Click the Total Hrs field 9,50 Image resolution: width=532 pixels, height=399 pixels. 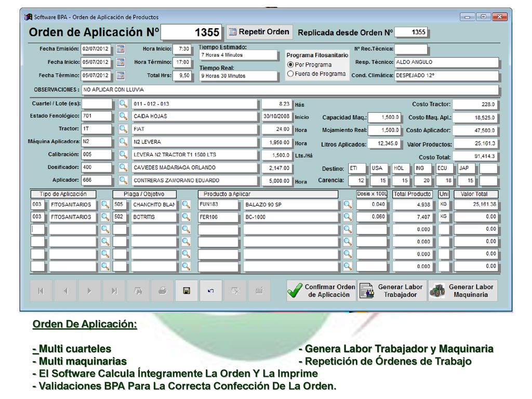(181, 75)
